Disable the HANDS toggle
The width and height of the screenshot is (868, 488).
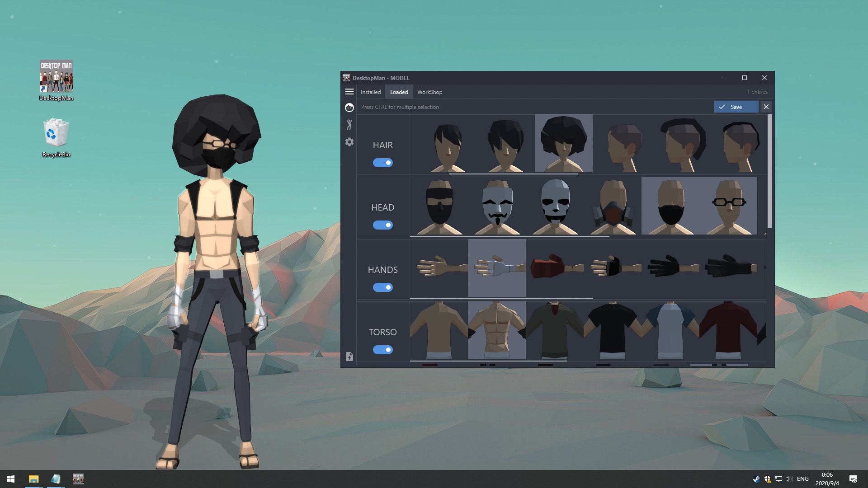(383, 287)
